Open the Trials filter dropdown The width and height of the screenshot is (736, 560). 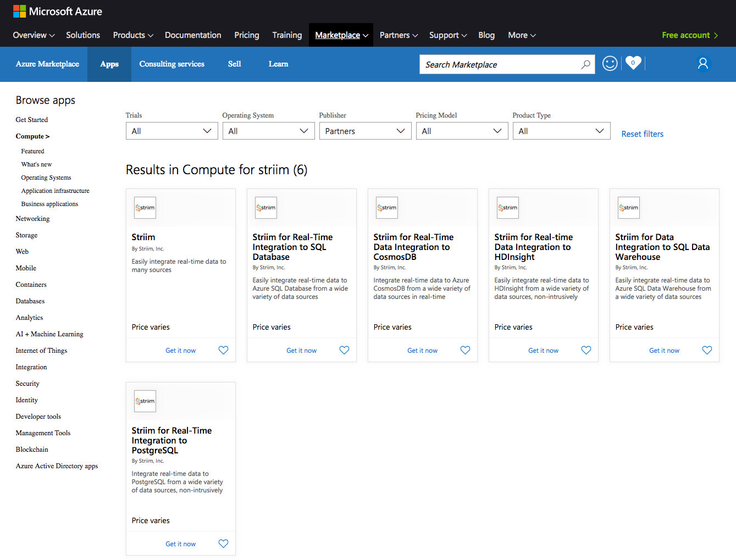point(172,131)
